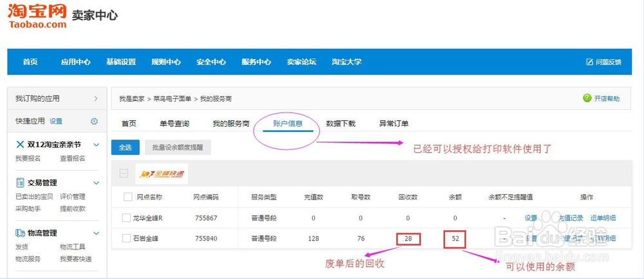Open 应用中心 in navigation bar
The width and height of the screenshot is (644, 279).
75,62
